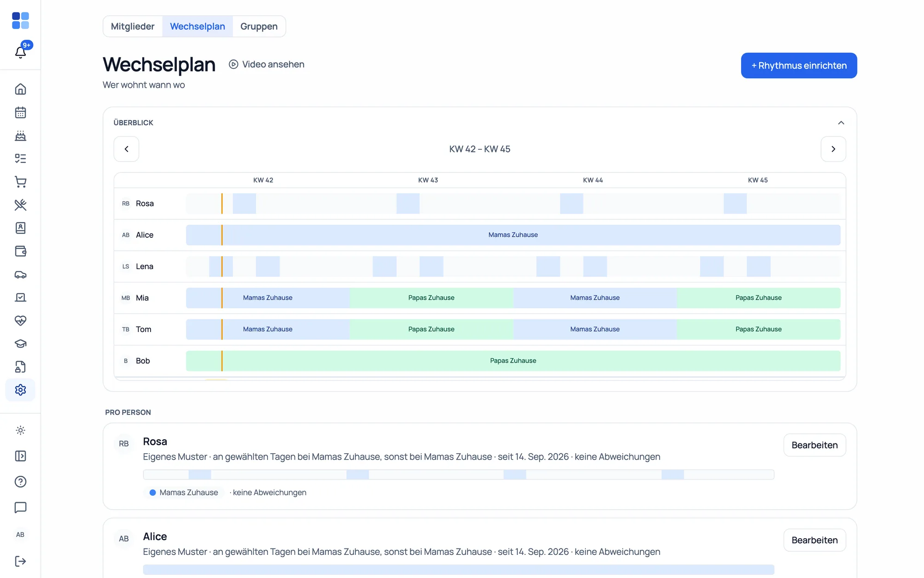Toggle the sidebar panel collapse icon
This screenshot has width=924, height=578.
point(20,456)
